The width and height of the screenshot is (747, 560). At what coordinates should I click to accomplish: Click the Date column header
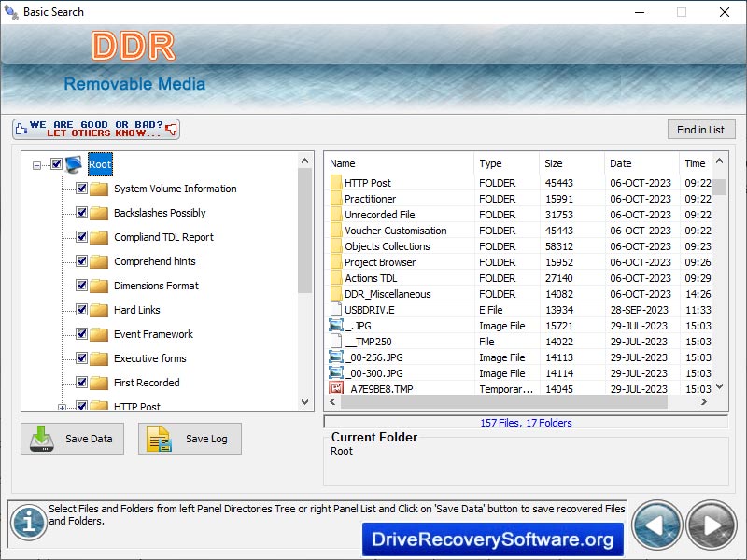coord(641,163)
